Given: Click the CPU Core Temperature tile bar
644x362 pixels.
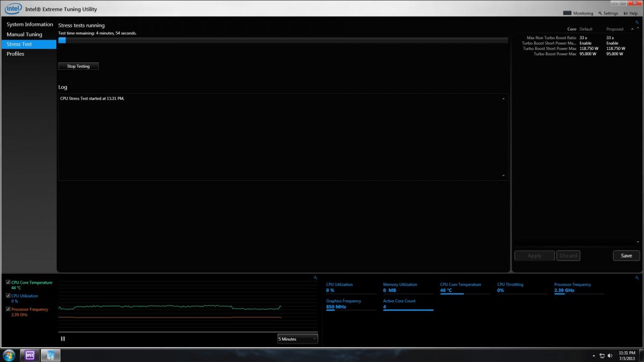Looking at the screenshot, I should [x=465, y=294].
